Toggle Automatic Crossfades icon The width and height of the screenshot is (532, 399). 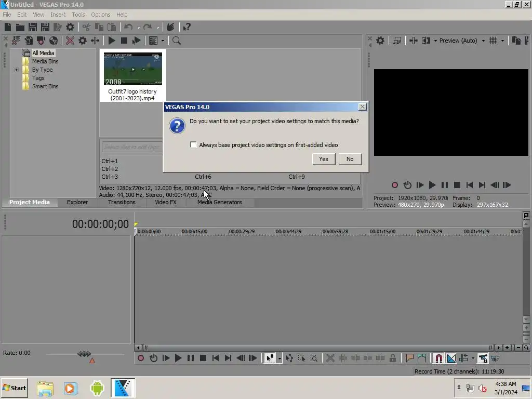(x=451, y=358)
